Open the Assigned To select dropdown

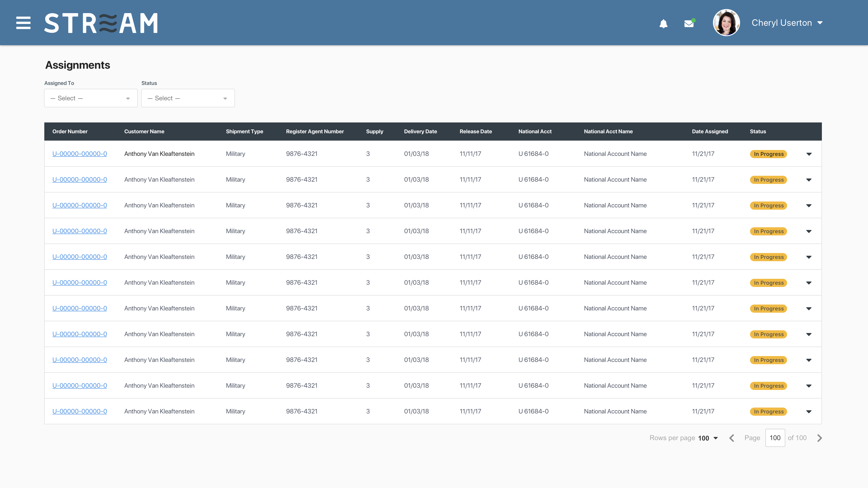point(91,98)
